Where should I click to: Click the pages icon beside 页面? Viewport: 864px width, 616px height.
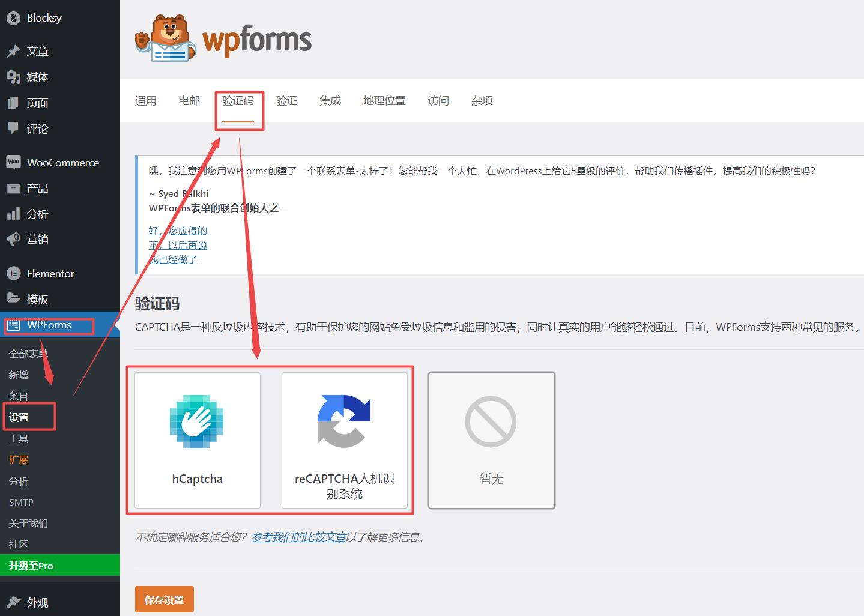(x=13, y=103)
